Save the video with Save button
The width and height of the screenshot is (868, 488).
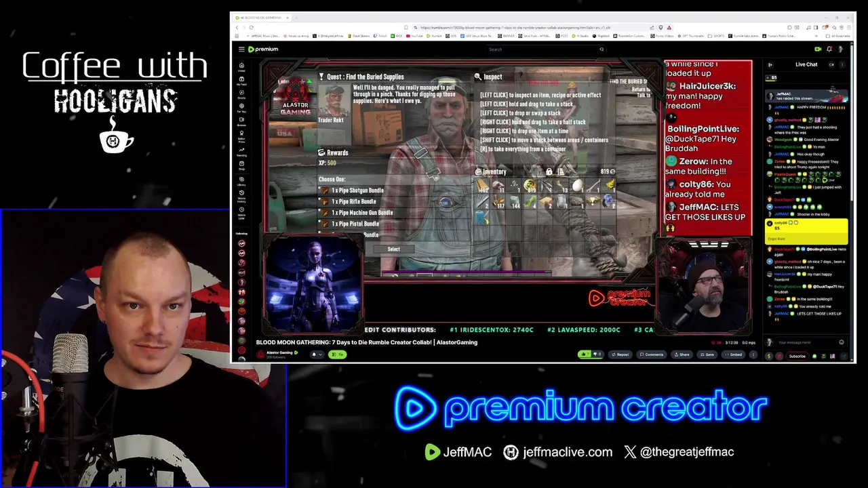click(707, 354)
